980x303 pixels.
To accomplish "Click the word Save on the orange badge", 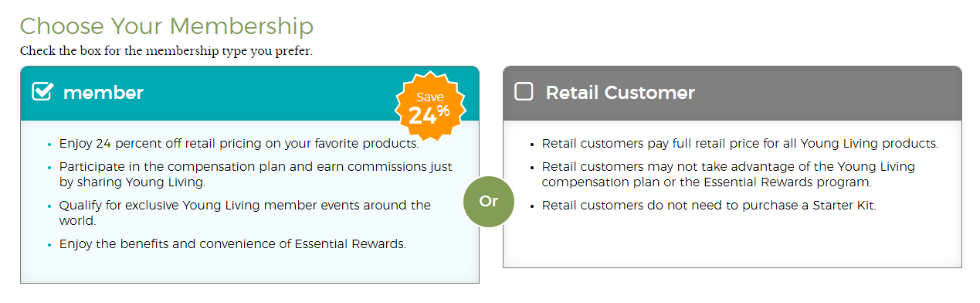I will tap(430, 97).
